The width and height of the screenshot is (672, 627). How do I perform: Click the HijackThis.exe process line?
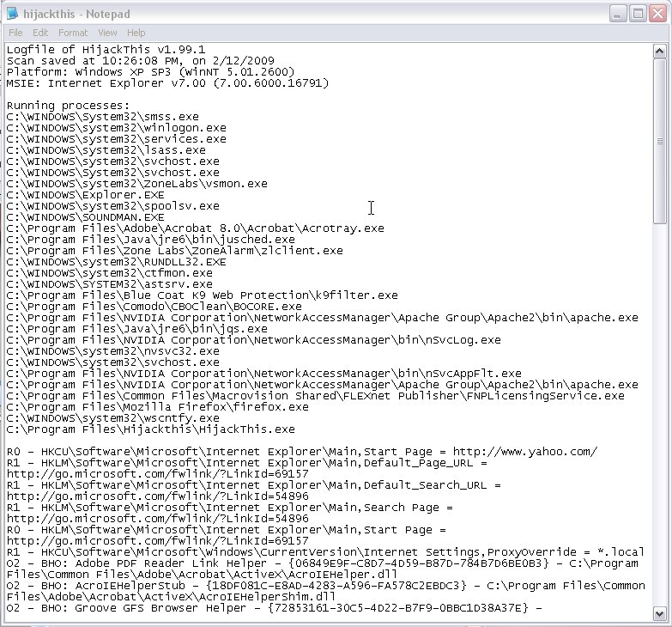coord(151,429)
